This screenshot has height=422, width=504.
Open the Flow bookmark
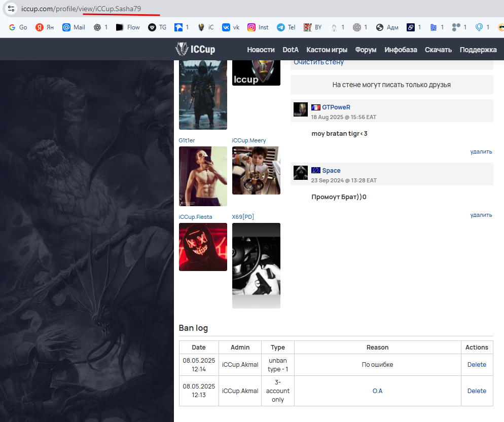tap(128, 27)
